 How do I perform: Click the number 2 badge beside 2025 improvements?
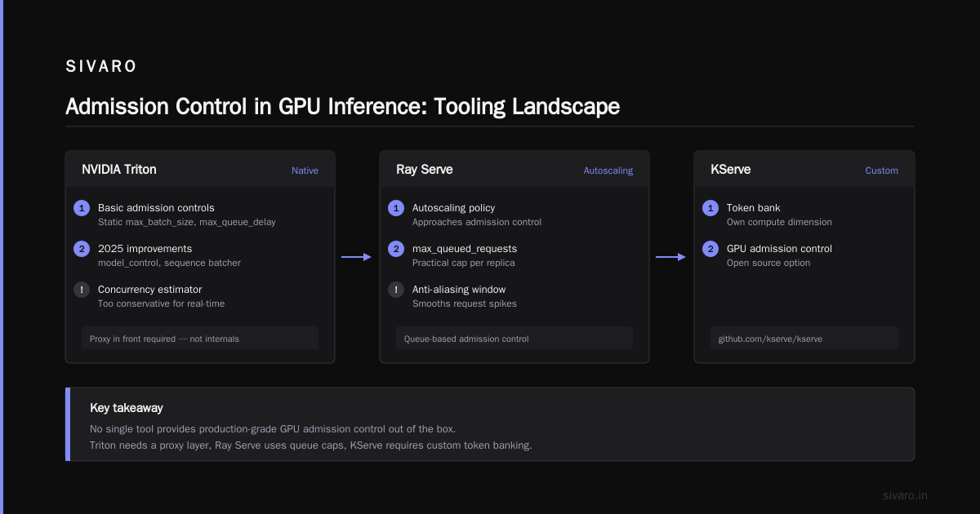(82, 249)
